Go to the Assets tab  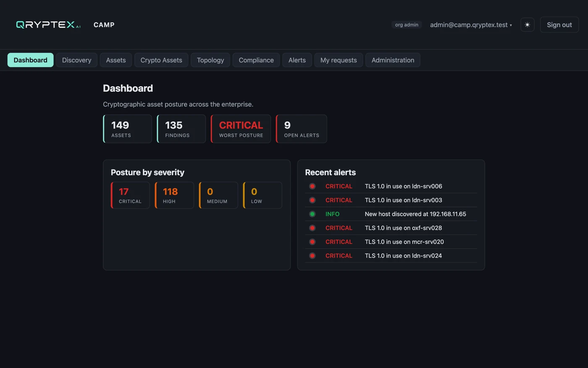(116, 60)
